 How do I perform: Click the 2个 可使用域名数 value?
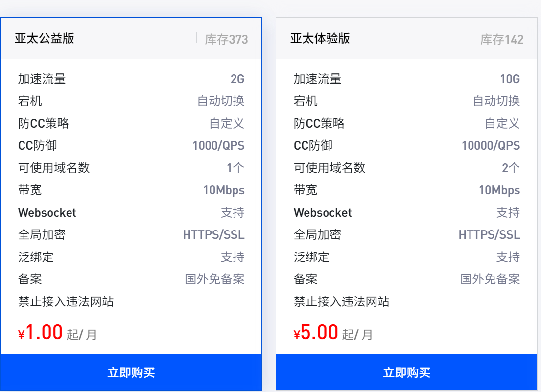pyautogui.click(x=512, y=168)
